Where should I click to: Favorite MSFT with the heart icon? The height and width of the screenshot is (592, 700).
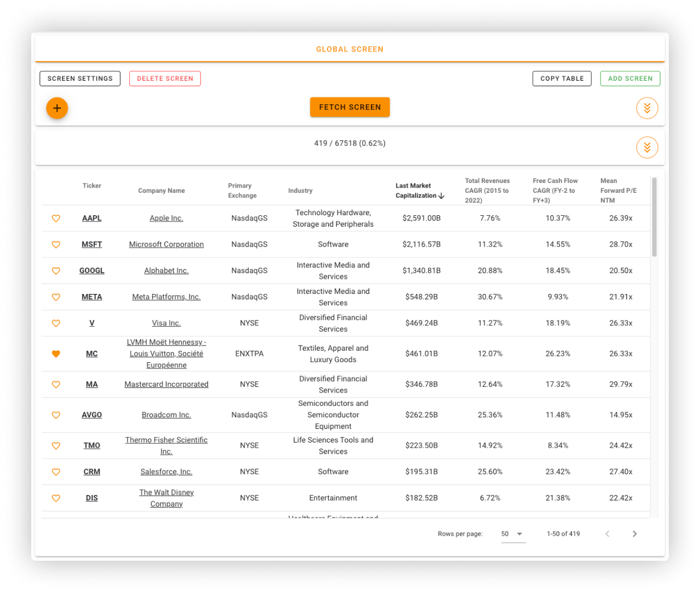click(x=56, y=244)
